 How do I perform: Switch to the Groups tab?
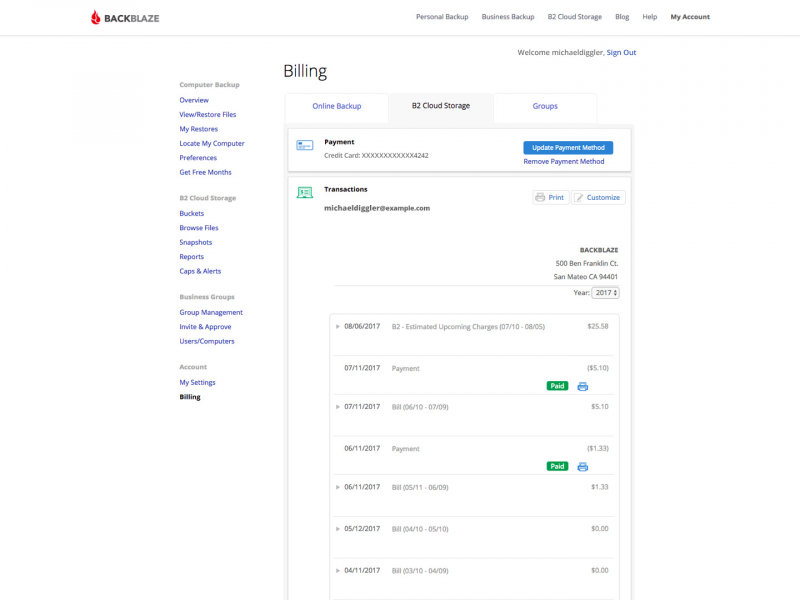(x=545, y=106)
